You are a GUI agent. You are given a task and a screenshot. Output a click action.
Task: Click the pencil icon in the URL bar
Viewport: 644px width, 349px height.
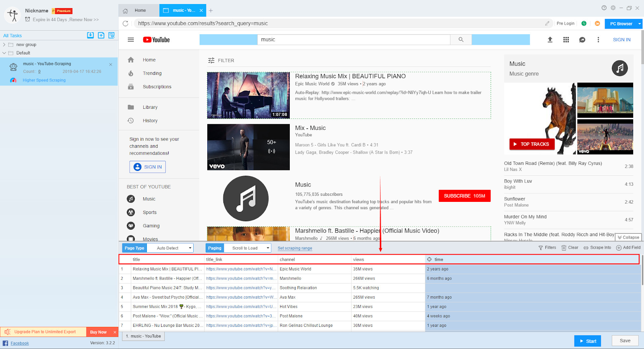[x=547, y=23]
